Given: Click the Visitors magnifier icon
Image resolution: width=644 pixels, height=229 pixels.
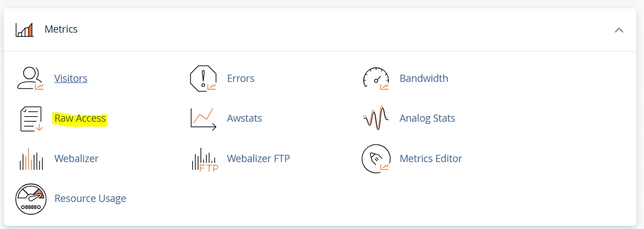Looking at the screenshot, I should tap(30, 79).
